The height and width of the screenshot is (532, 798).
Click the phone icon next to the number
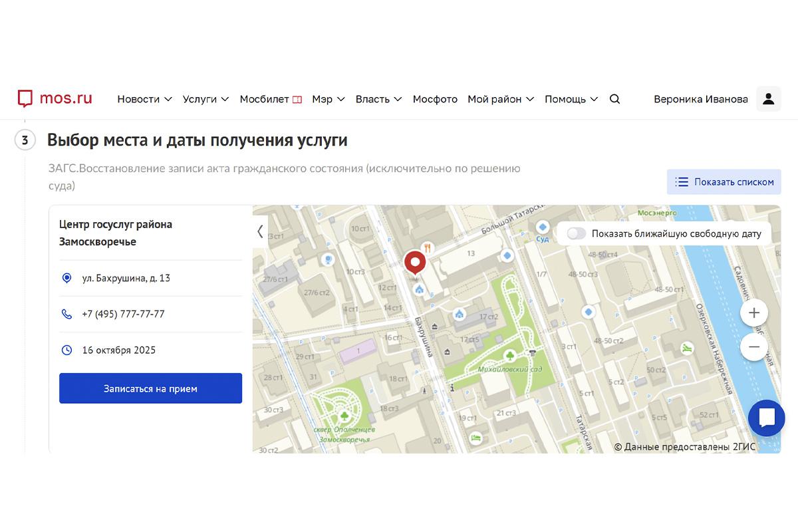[x=66, y=314]
